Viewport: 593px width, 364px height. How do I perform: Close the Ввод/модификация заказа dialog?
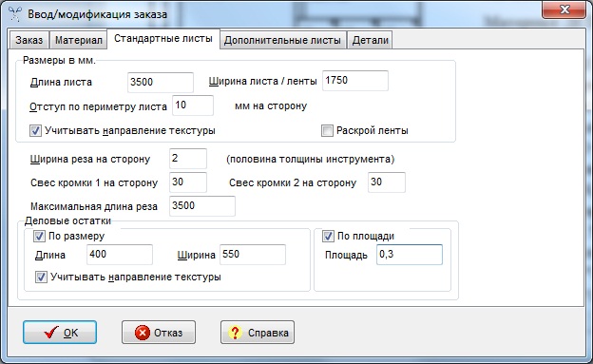click(x=564, y=10)
